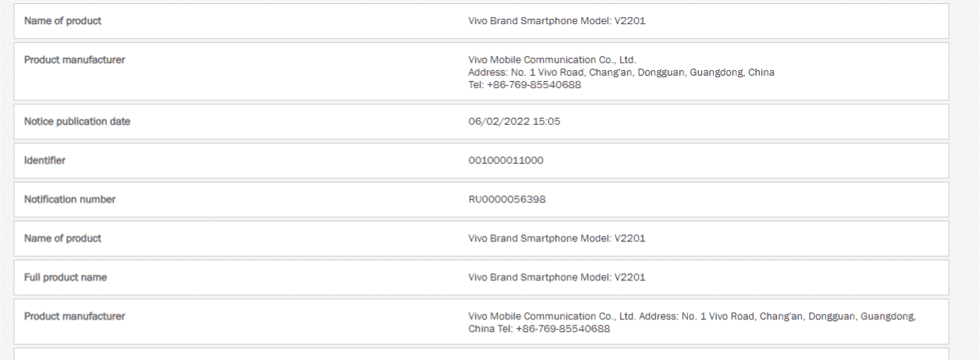Click the standalone line Vivo Mobile Communication Co., Ltd.
The width and height of the screenshot is (980, 360).
552,60
